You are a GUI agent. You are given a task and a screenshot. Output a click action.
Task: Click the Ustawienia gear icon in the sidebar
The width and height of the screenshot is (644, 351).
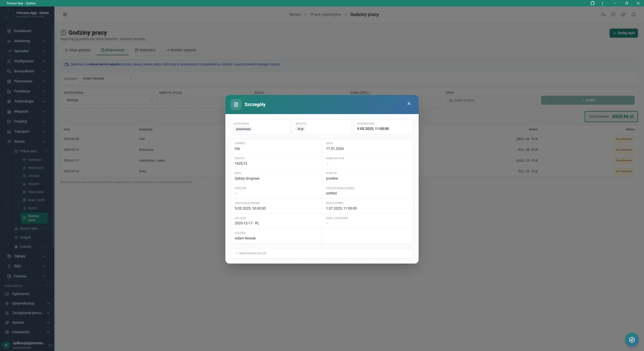pos(7,332)
